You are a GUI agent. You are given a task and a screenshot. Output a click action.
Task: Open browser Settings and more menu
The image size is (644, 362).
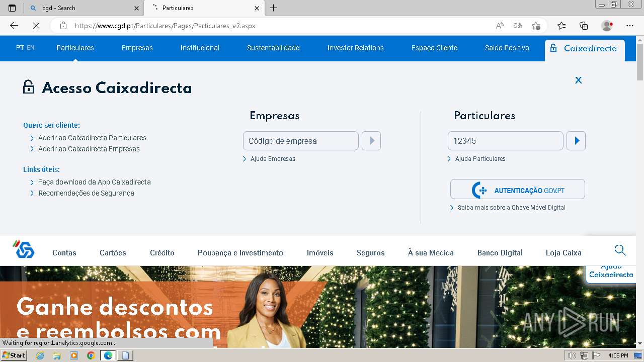pyautogui.click(x=630, y=26)
